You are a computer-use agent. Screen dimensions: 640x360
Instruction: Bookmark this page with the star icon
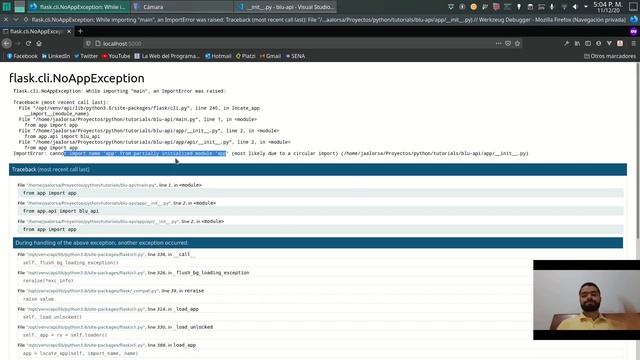click(x=518, y=43)
